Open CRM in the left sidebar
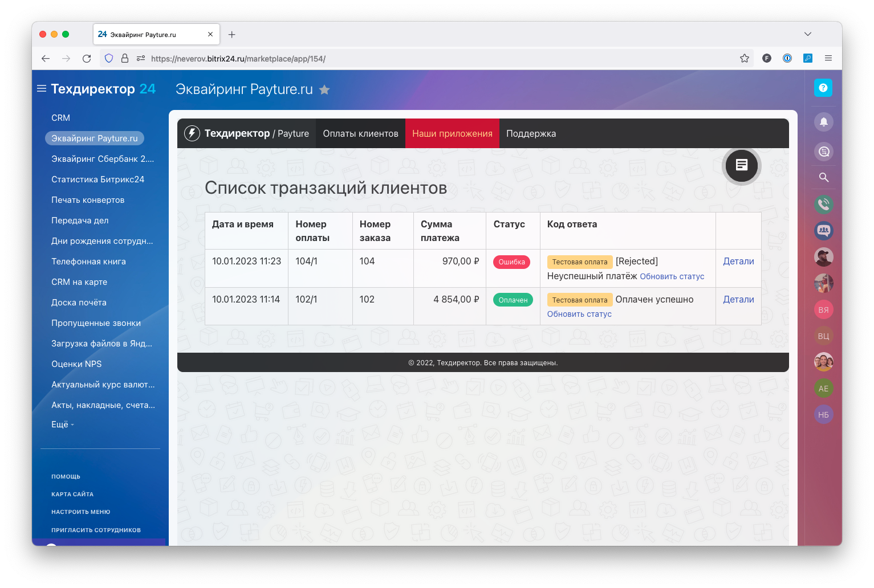 60,118
